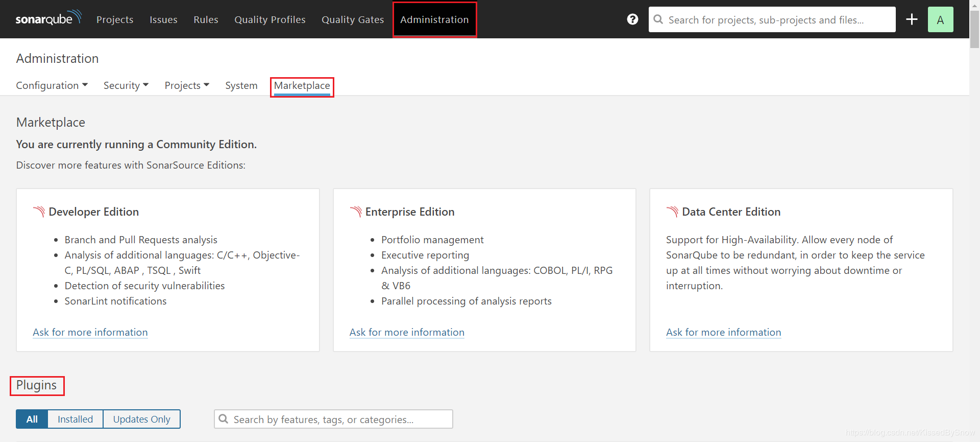Viewport: 980px width, 442px height.
Task: Click the magnifier icon in the plugin search
Action: (x=224, y=419)
